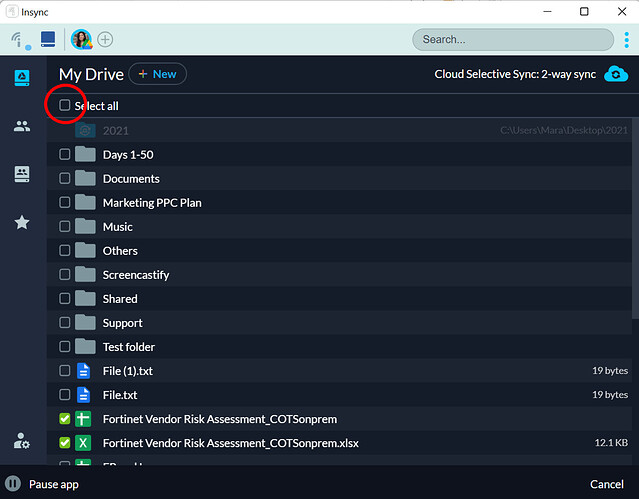Click the Cancel button
This screenshot has height=499, width=639.
(x=606, y=484)
